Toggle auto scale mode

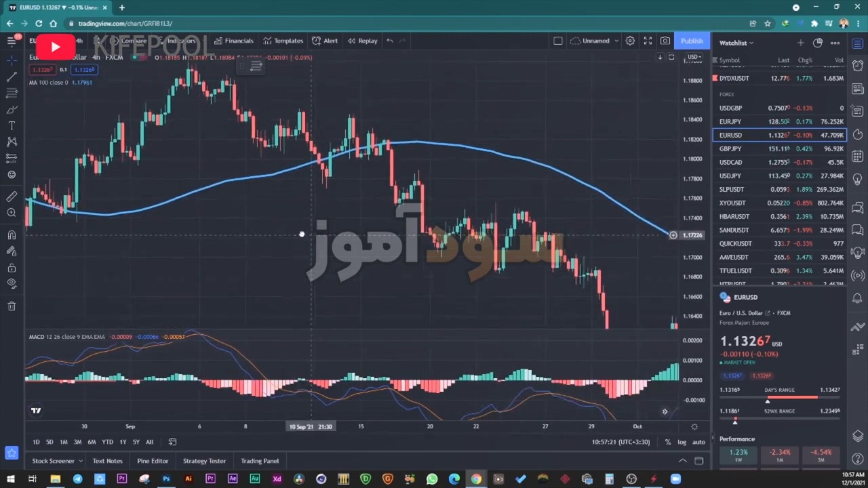(x=698, y=442)
